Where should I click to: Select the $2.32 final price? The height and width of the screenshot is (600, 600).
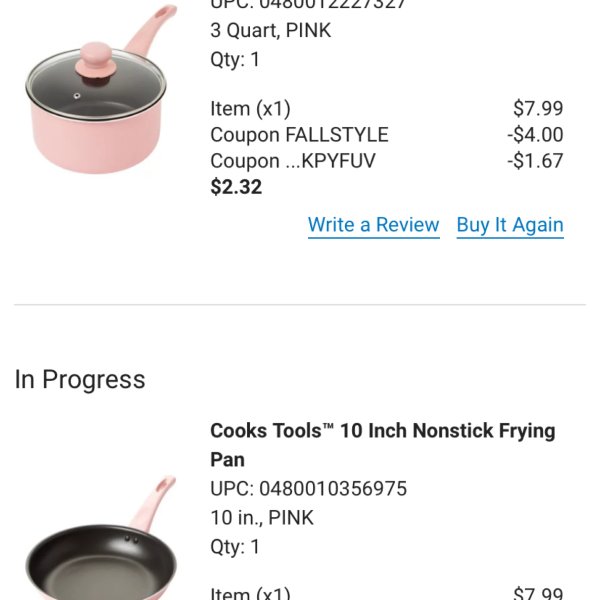[236, 187]
